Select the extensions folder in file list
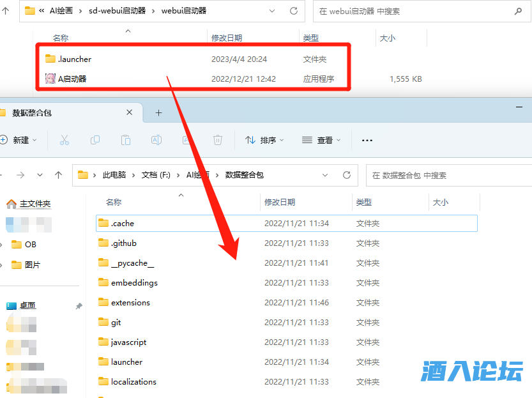This screenshot has height=398, width=532. click(130, 302)
